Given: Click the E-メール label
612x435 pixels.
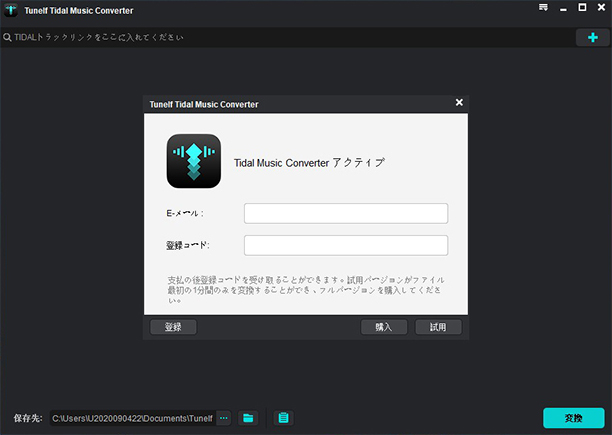Looking at the screenshot, I should point(185,213).
